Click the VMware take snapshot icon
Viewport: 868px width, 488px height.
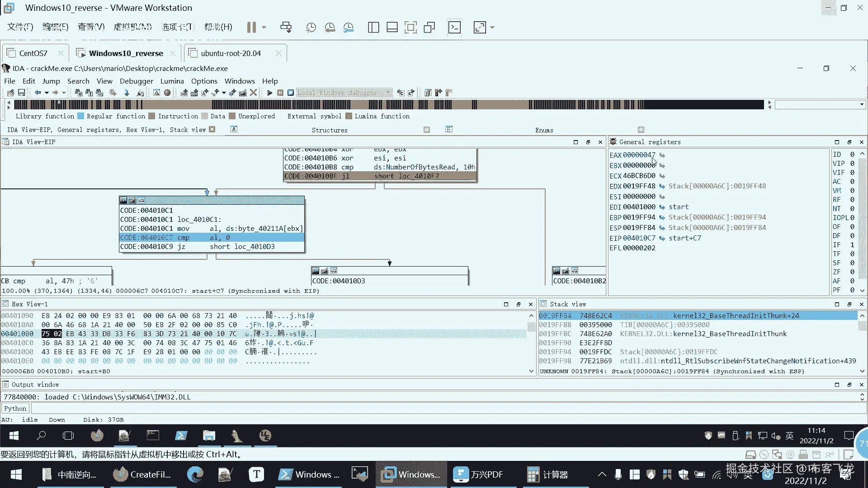tap(311, 28)
